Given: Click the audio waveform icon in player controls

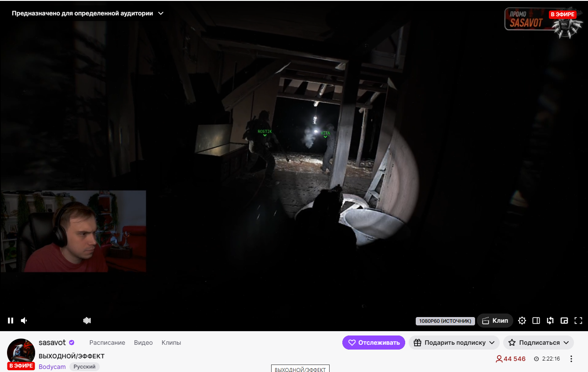Looking at the screenshot, I should click(87, 321).
